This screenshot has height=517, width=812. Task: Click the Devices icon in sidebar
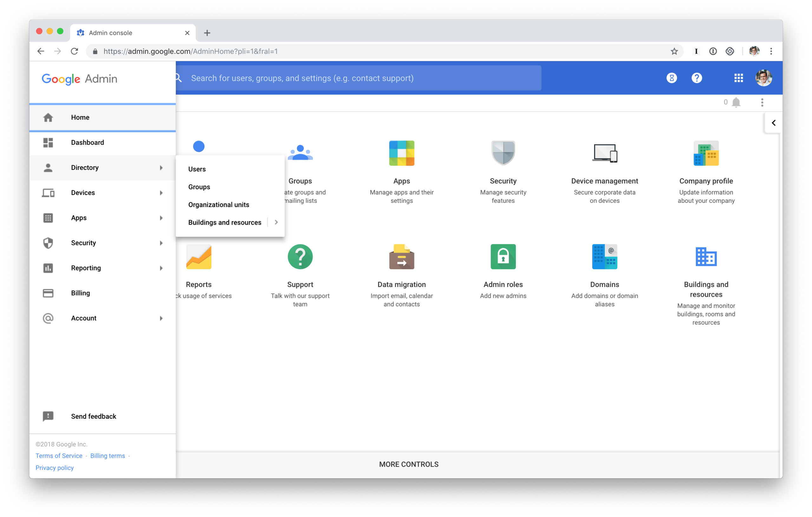point(48,193)
